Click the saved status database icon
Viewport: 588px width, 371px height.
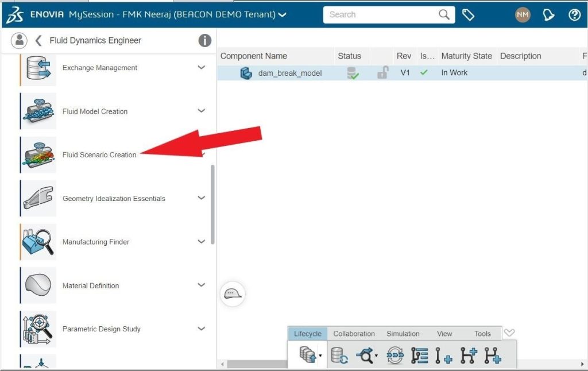[x=352, y=73]
